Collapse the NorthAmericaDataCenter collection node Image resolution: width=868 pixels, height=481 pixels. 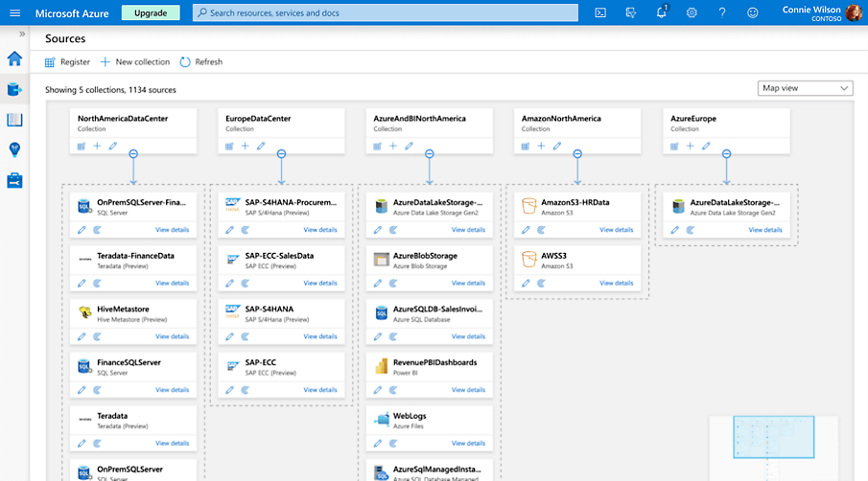tap(133, 153)
